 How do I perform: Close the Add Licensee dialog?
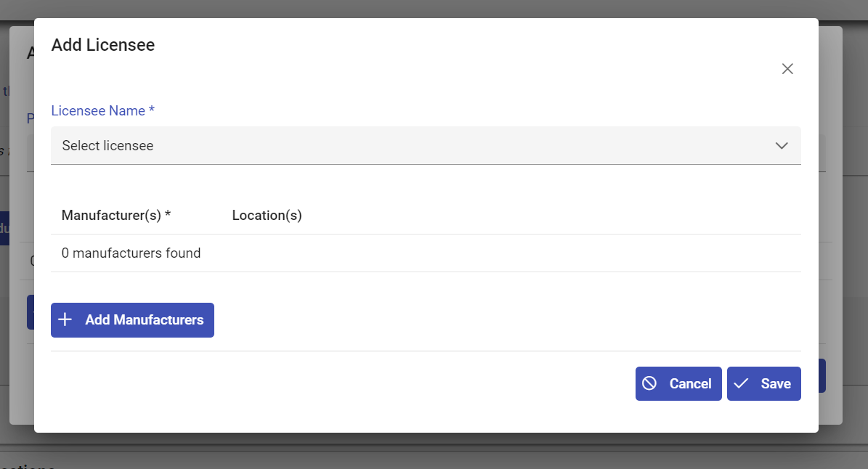coord(787,69)
